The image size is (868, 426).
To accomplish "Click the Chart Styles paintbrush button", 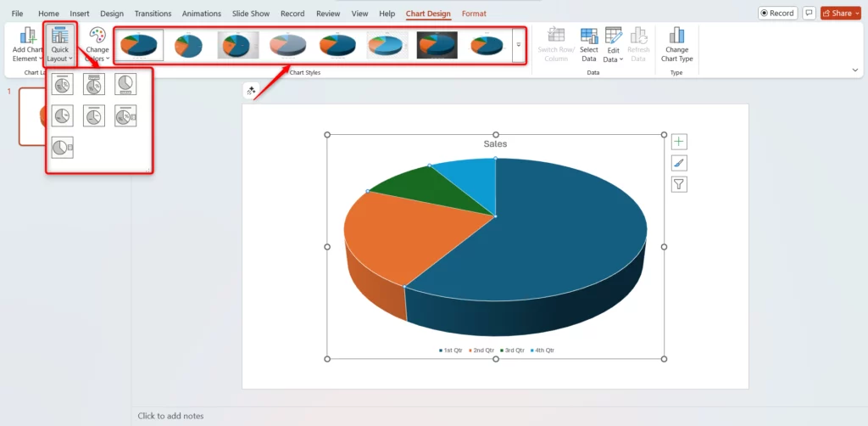I will click(x=679, y=163).
